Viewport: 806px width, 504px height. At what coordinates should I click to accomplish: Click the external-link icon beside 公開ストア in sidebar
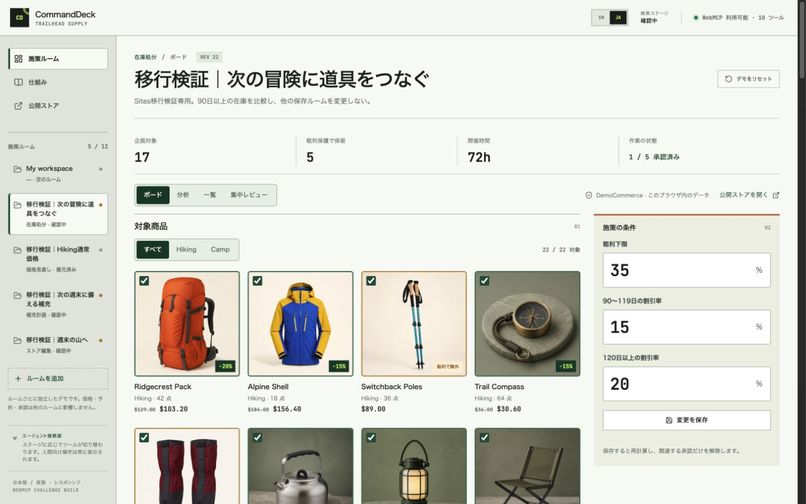coord(19,106)
